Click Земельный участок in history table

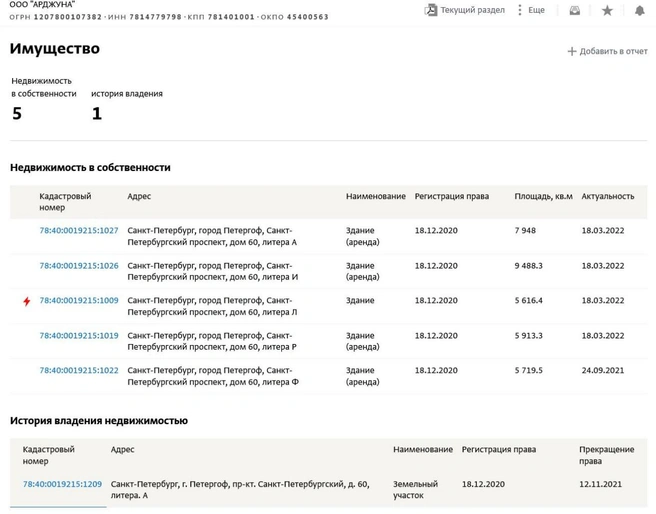415,490
